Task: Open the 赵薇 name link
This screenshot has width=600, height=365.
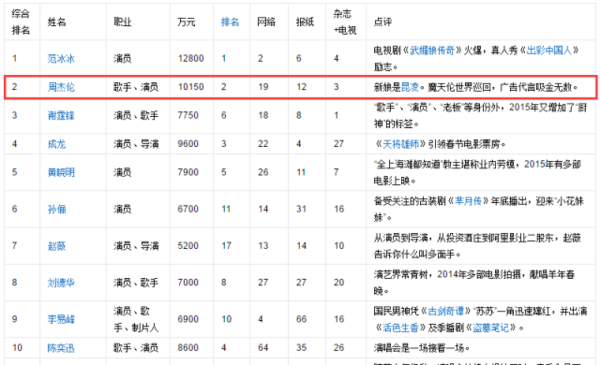Action: (57, 246)
